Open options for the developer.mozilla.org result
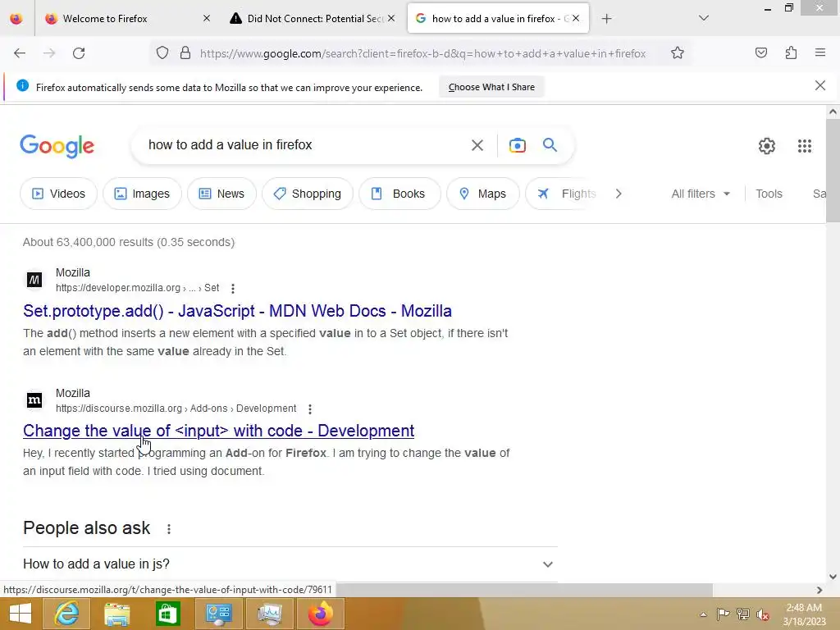Image resolution: width=840 pixels, height=630 pixels. tap(232, 289)
